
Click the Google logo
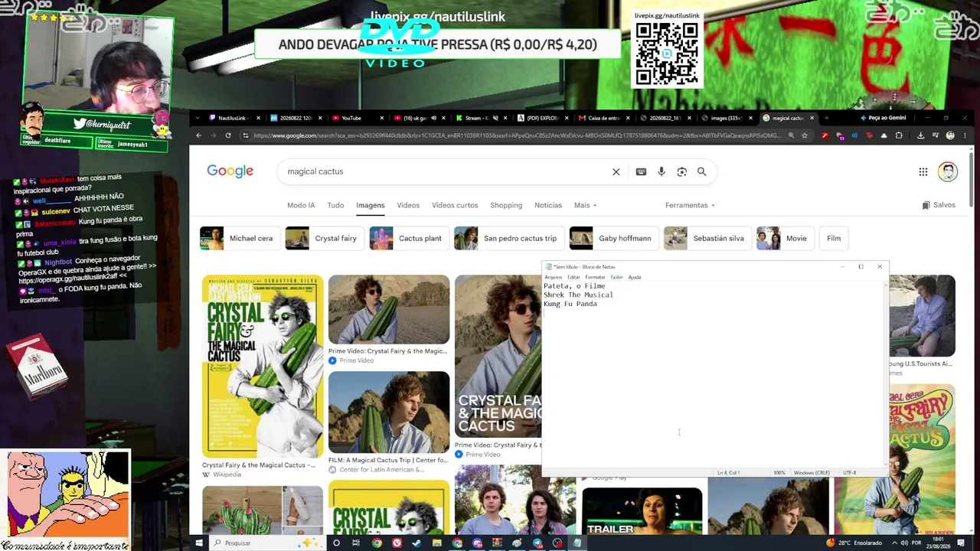coord(230,171)
